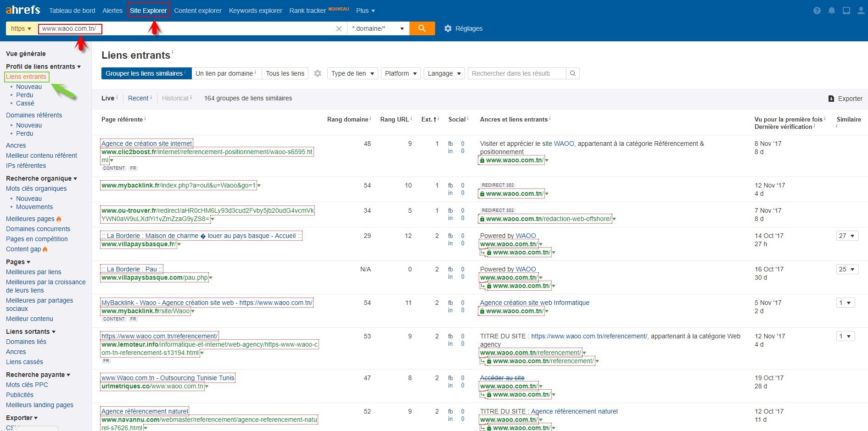Open Langage filter dropdown
The width and height of the screenshot is (868, 431).
[x=444, y=73]
